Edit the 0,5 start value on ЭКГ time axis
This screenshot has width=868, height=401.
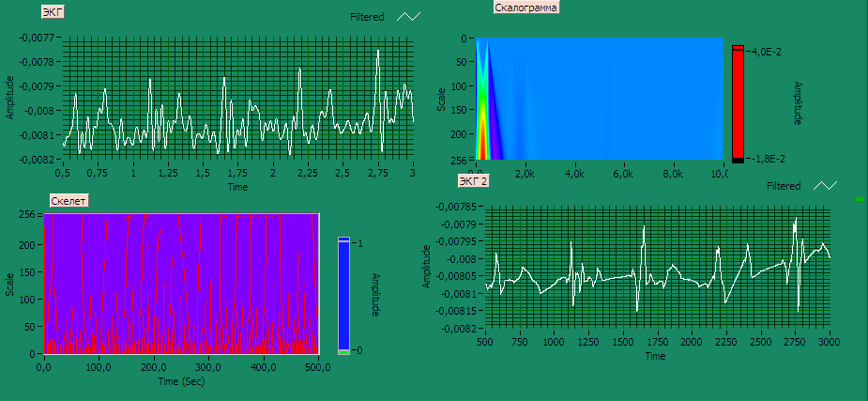point(64,174)
